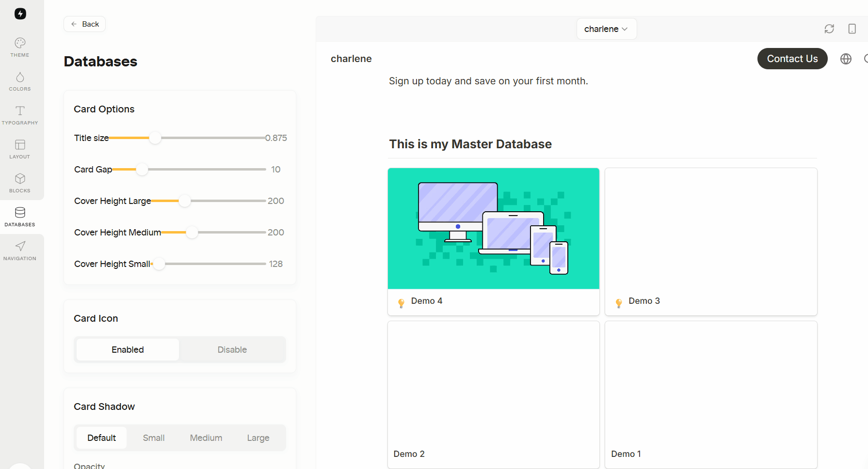Open the Theme panel icon
The height and width of the screenshot is (469, 868).
(20, 47)
